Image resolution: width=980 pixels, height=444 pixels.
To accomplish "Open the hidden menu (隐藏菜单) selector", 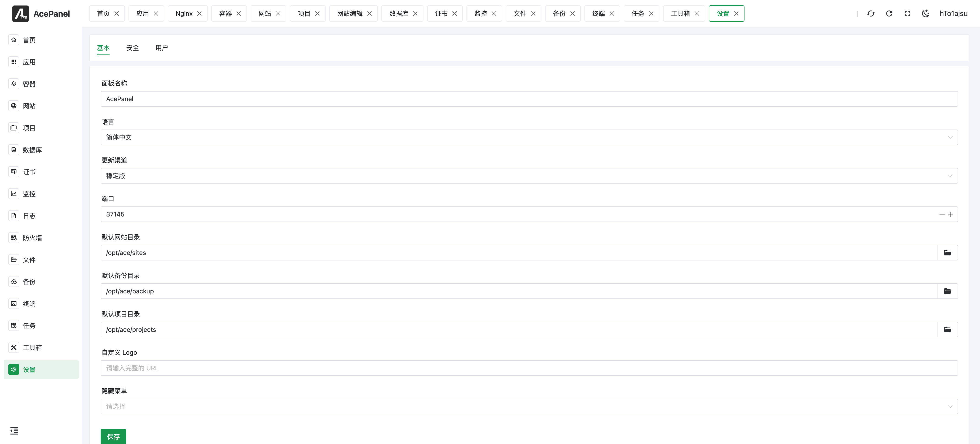I will [529, 407].
